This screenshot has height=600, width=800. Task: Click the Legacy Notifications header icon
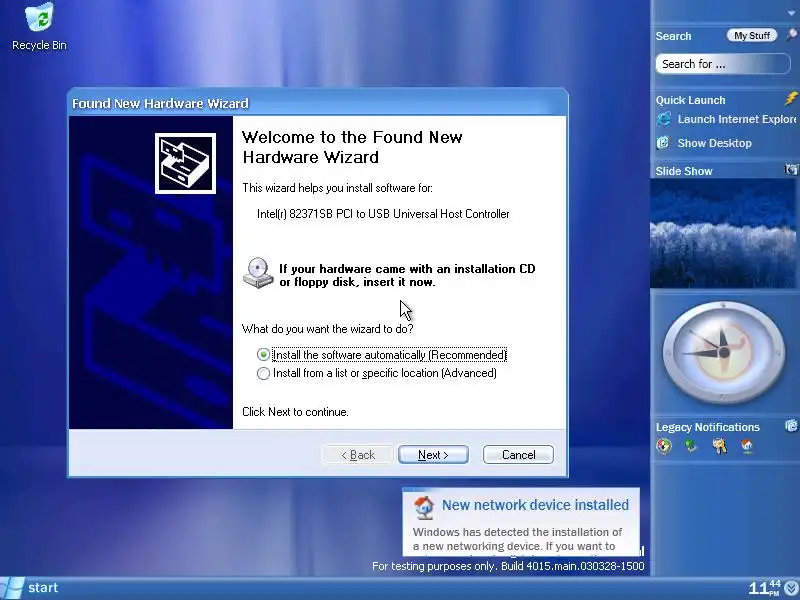[x=791, y=425]
